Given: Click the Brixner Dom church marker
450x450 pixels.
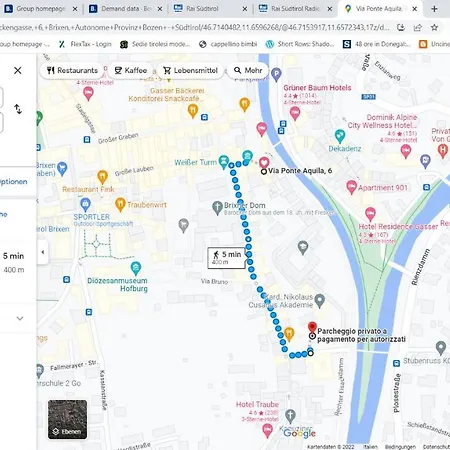Looking at the screenshot, I should coord(217,208).
